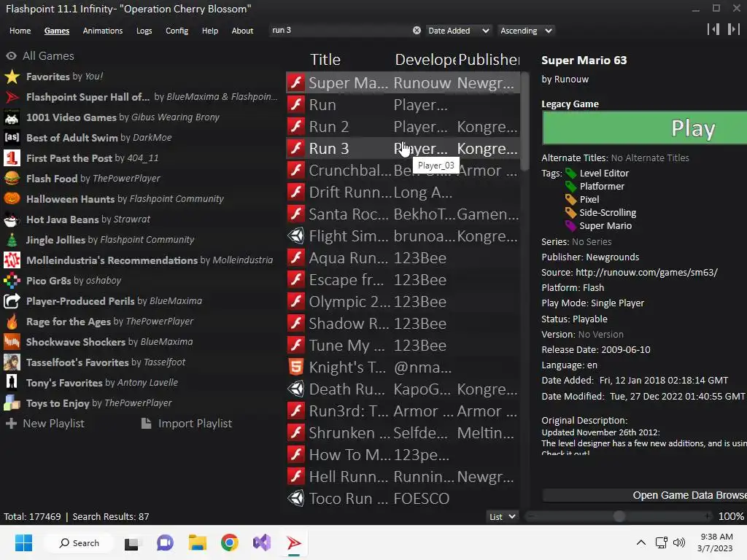Click New Playlist
The image size is (747, 560).
pos(44,424)
